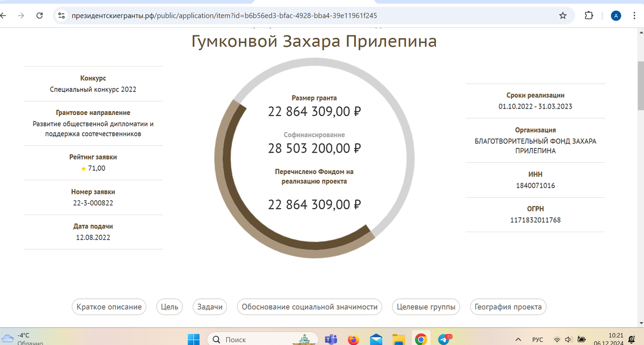The width and height of the screenshot is (644, 345).
Task: Bookmark this page with the star icon
Action: [563, 16]
